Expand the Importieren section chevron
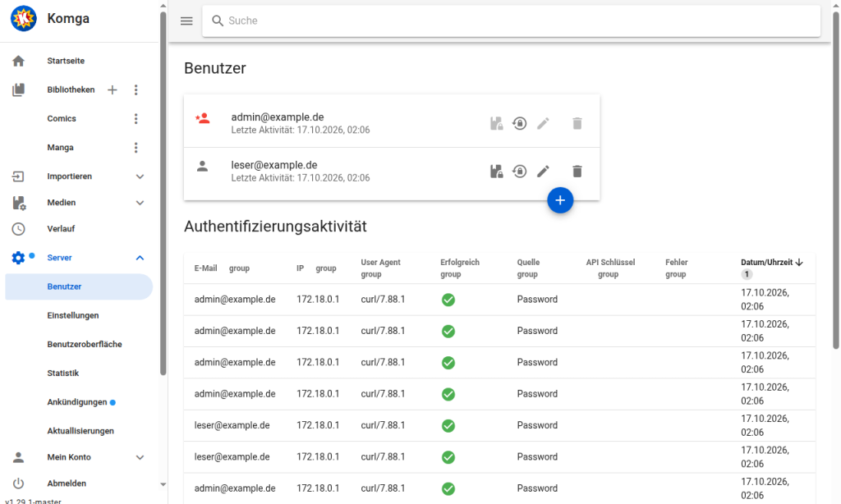841x504 pixels. pos(140,177)
